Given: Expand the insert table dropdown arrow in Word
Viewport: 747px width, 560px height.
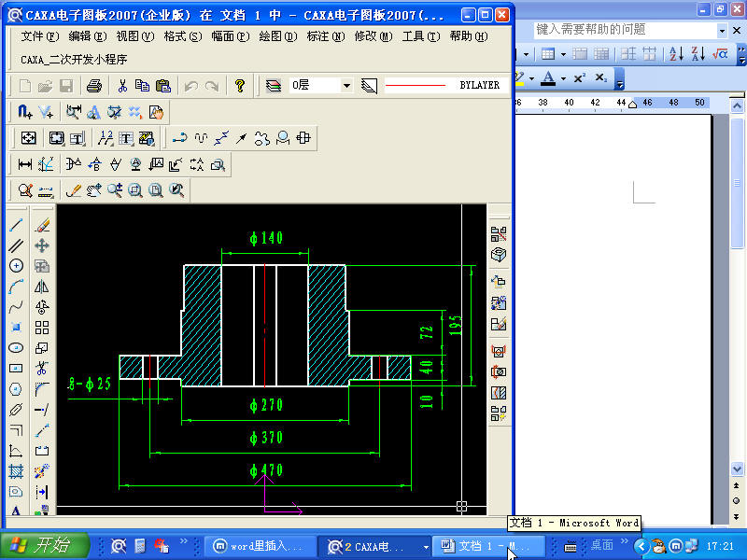Looking at the screenshot, I should (x=563, y=54).
